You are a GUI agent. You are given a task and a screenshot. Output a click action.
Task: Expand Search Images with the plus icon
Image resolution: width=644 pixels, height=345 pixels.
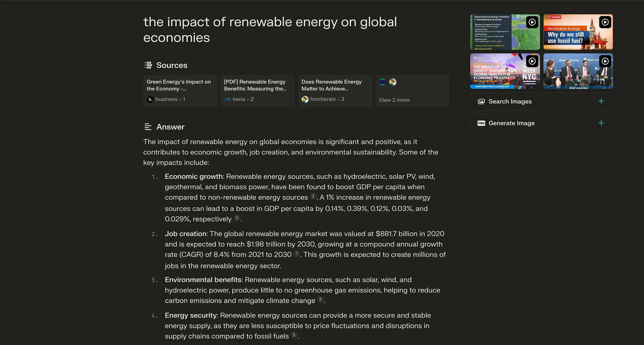(x=601, y=101)
